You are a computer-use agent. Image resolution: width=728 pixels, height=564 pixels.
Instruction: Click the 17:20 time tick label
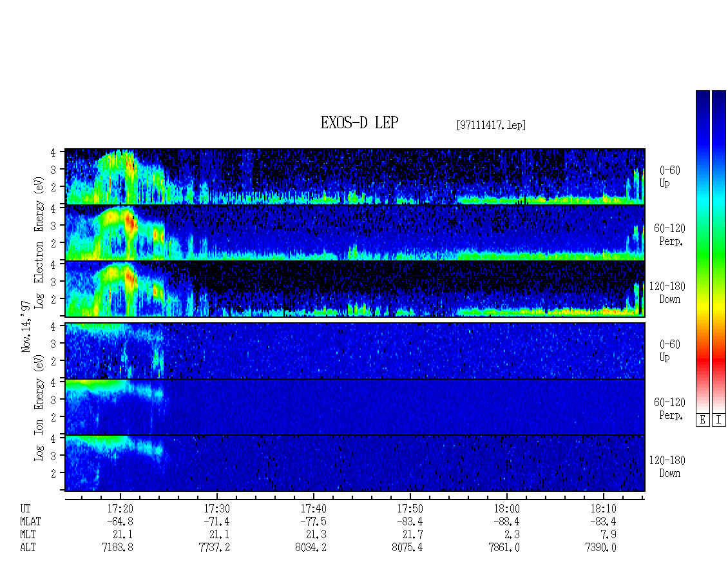120,509
